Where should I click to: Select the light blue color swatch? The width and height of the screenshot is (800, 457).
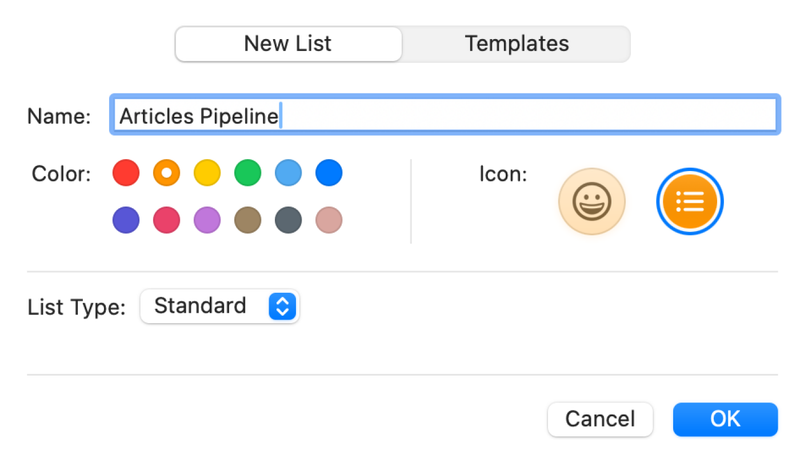288,173
